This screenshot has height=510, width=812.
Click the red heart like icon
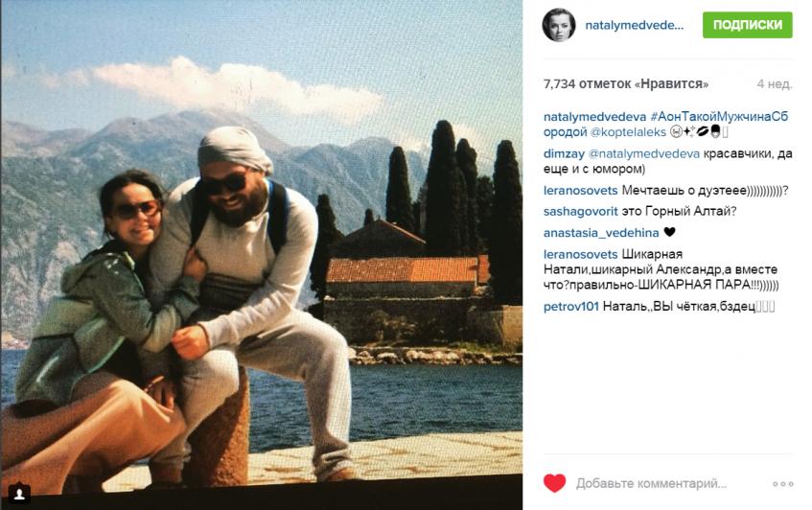tap(555, 483)
